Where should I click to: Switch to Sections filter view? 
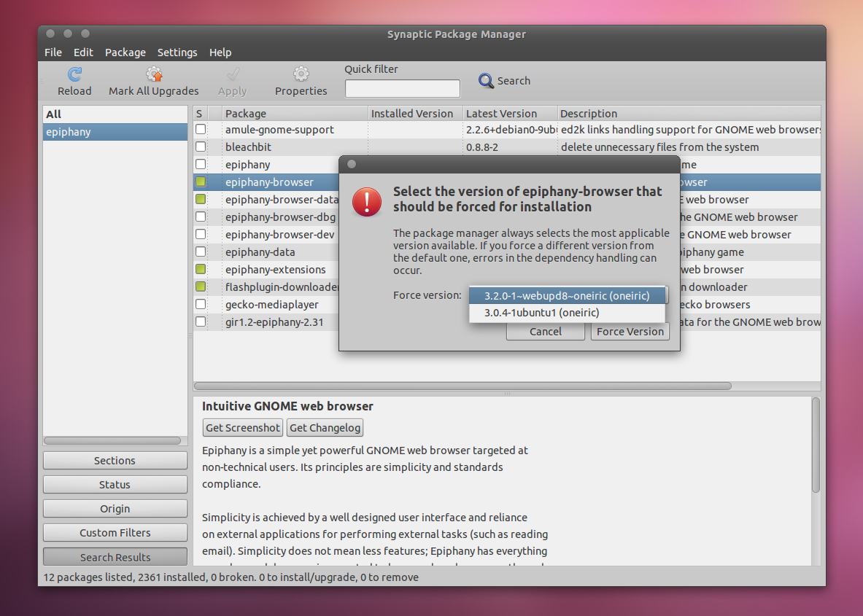coord(115,460)
